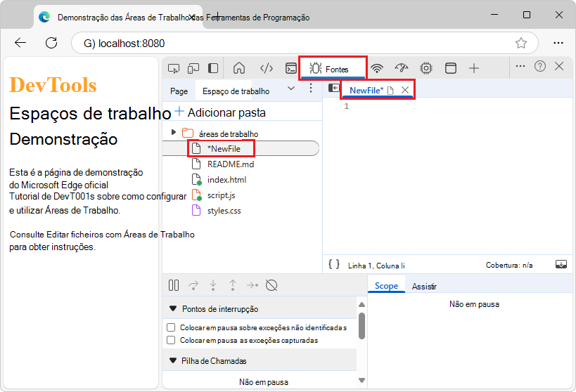This screenshot has height=392, width=576.
Task: Open index.html in the file tree
Action: [226, 179]
